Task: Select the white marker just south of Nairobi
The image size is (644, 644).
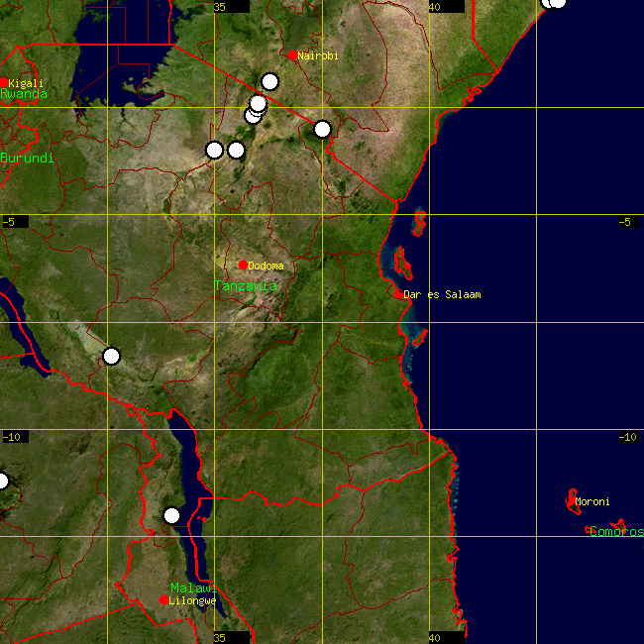Action: (269, 81)
